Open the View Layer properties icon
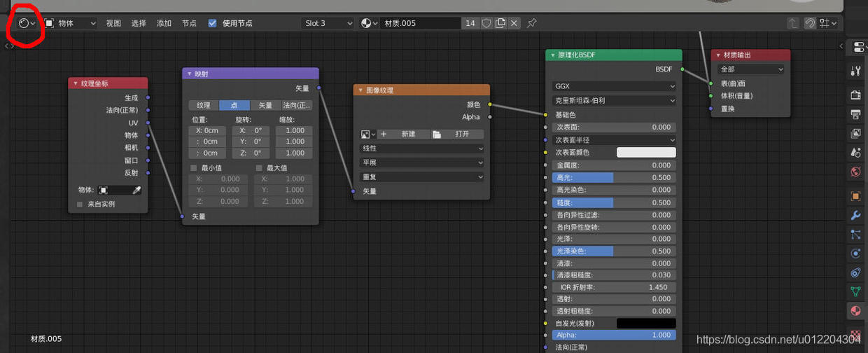Screen dimensions: 868x353 coord(855,133)
